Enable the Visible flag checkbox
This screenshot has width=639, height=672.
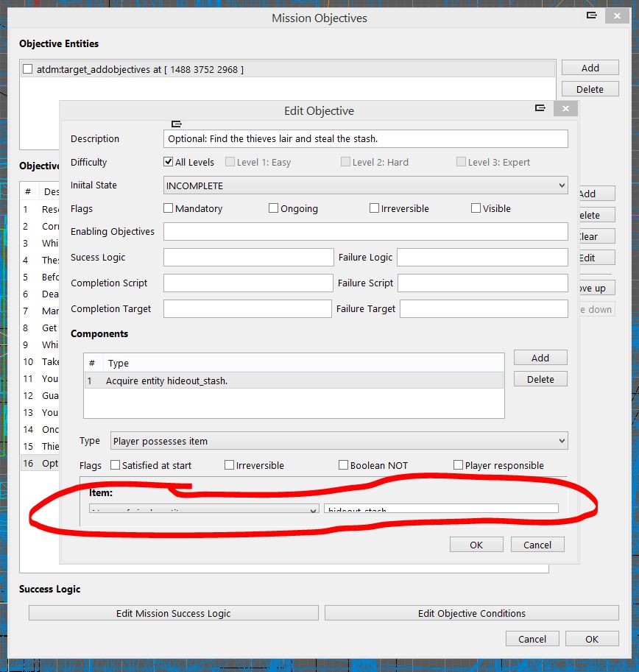click(476, 208)
